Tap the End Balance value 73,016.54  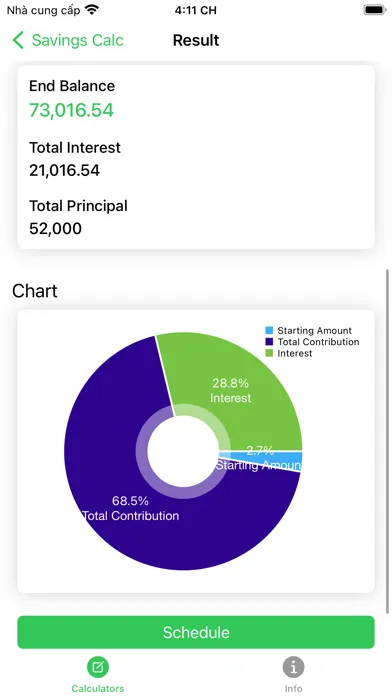coord(71,110)
